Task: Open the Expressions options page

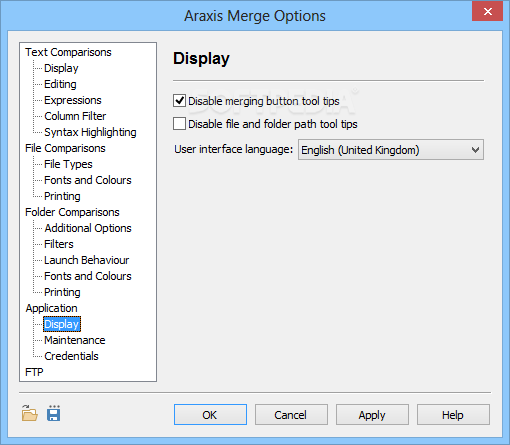Action: pyautogui.click(x=73, y=100)
